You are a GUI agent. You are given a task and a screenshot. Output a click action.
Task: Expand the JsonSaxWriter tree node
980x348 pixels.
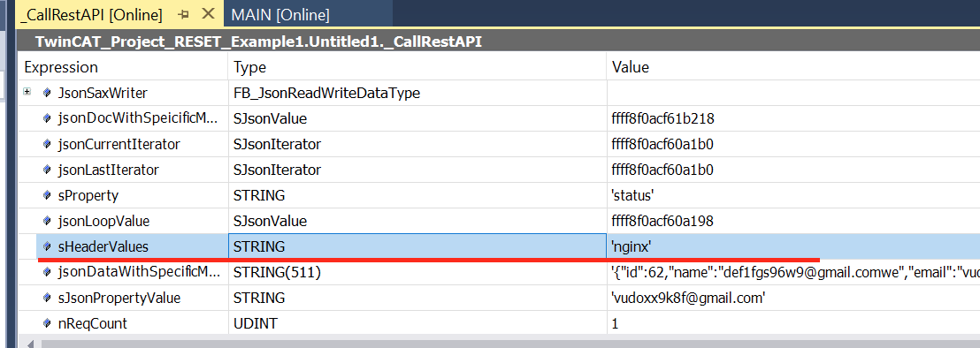pyautogui.click(x=27, y=92)
